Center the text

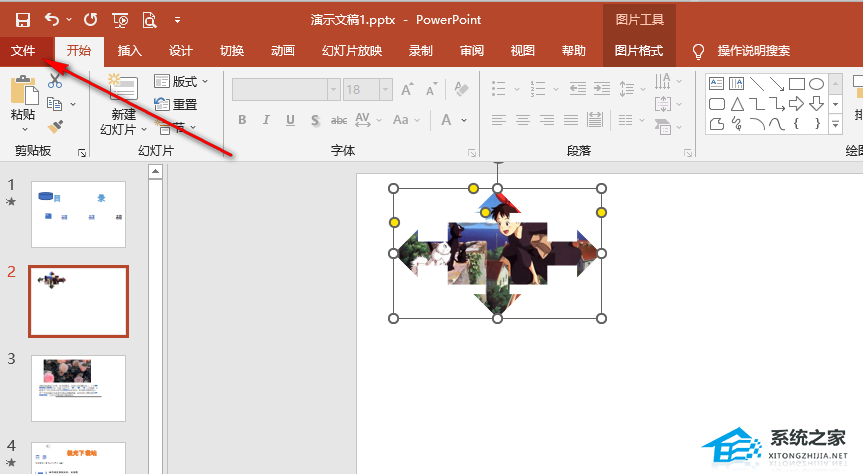click(523, 120)
